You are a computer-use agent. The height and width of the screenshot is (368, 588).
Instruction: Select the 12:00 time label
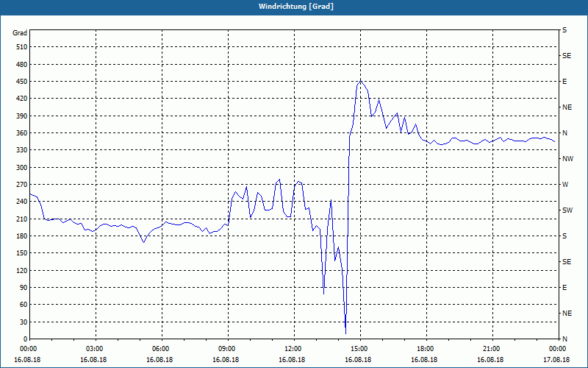pos(292,349)
